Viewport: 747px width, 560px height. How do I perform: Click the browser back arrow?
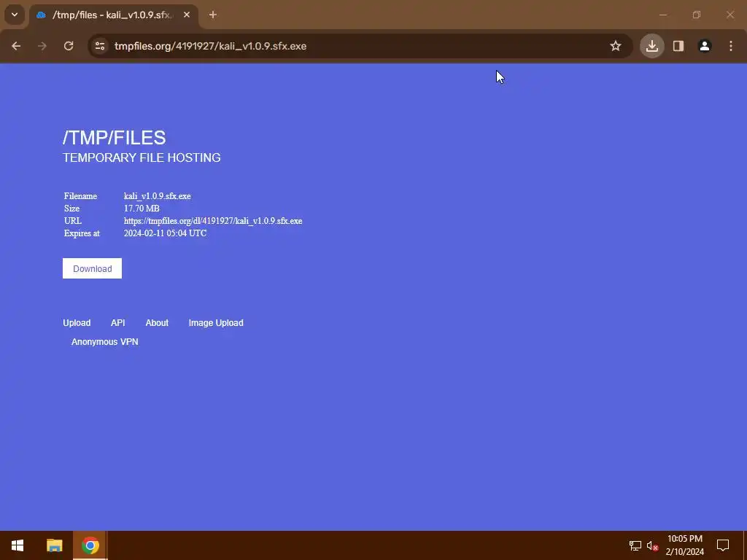16,46
